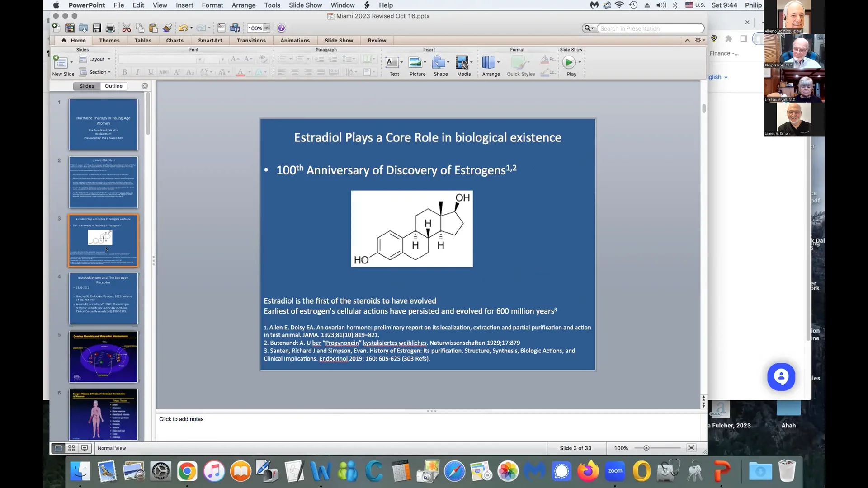Image resolution: width=868 pixels, height=488 pixels.
Task: Open the Themes ribbon tab
Action: (109, 40)
